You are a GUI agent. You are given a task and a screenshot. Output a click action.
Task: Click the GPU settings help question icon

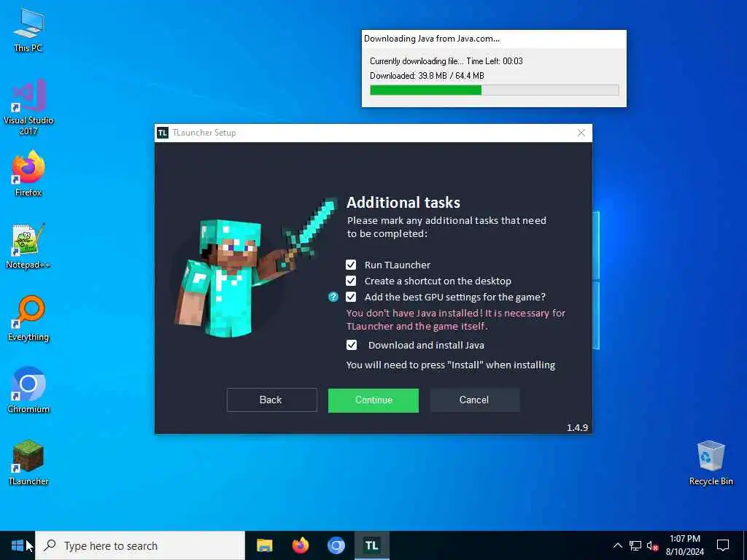pyautogui.click(x=333, y=297)
